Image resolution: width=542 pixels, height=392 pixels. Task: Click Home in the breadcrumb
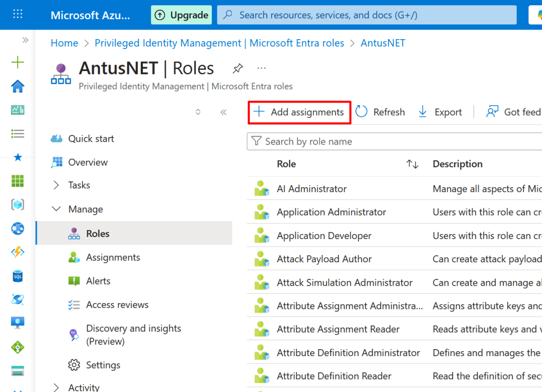pyautogui.click(x=64, y=43)
